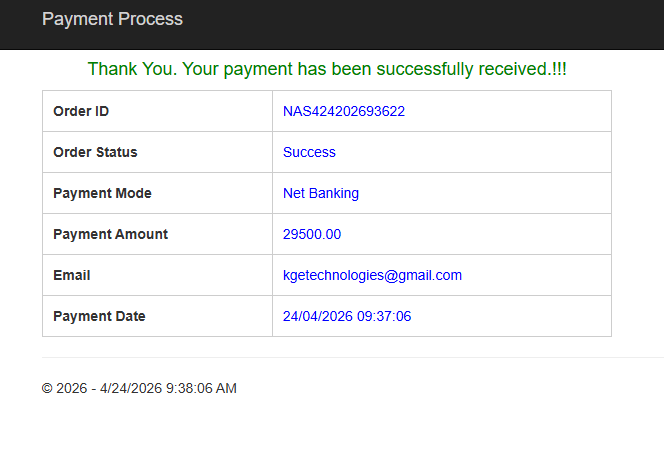Select the Net Banking value

coord(320,193)
